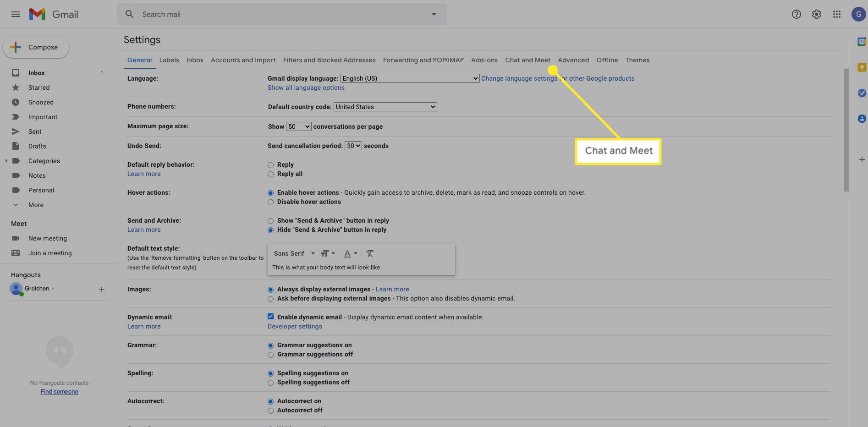Open Google Keep side panel icon
The image size is (868, 427).
862,67
